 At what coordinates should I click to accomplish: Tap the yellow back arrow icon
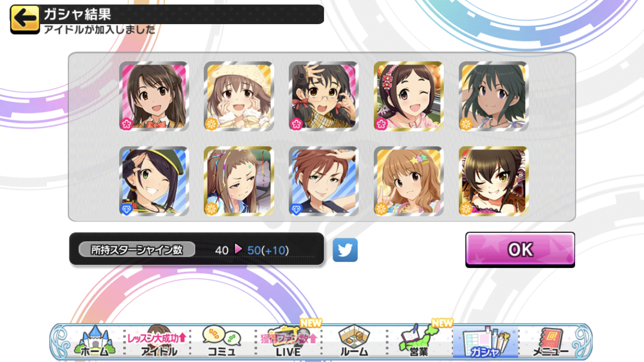coord(25,19)
